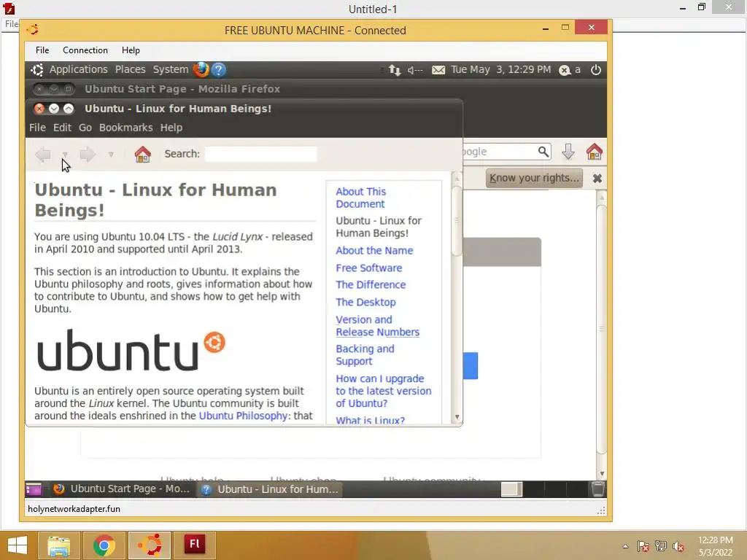
Task: Open How can I upgrade link
Action: tap(384, 391)
